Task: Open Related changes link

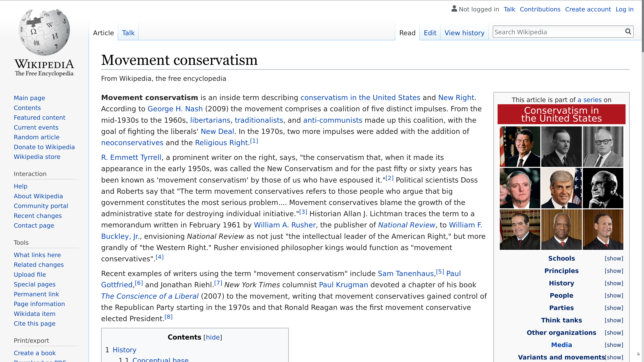Action: pyautogui.click(x=39, y=265)
